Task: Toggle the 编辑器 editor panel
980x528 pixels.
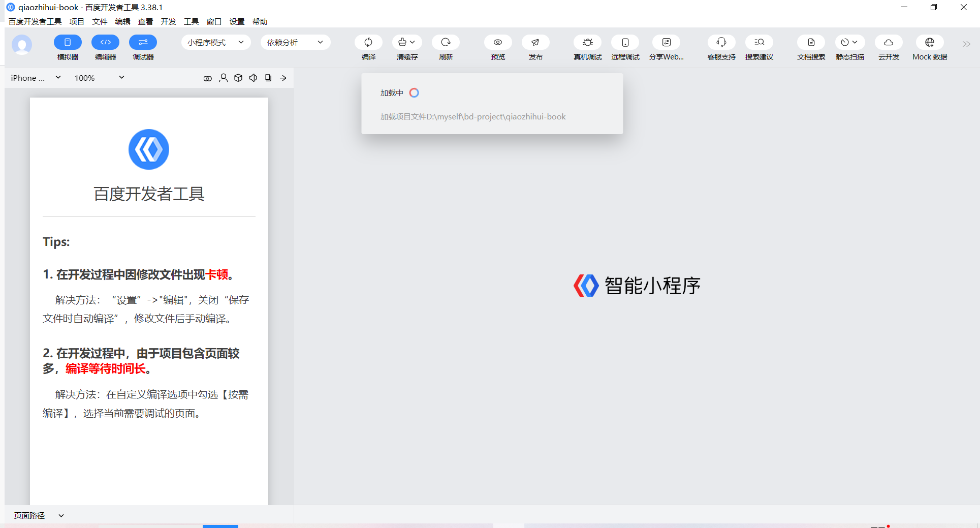Action: 105,42
